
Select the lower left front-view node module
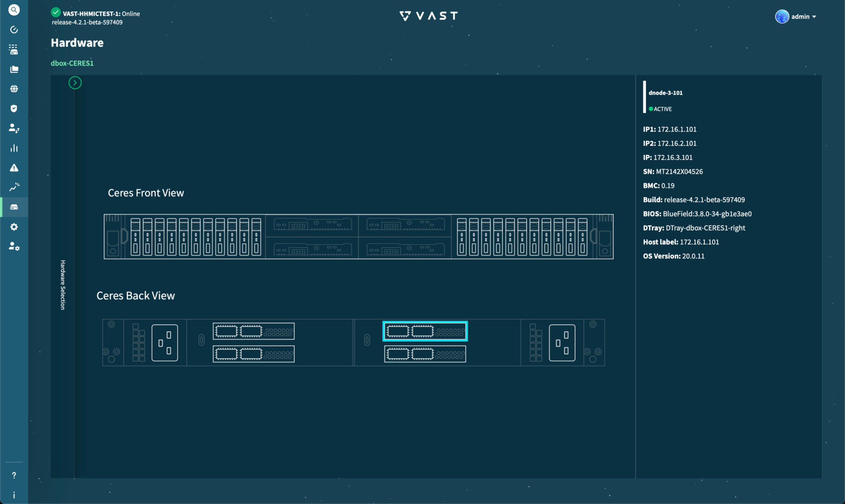coord(312,250)
